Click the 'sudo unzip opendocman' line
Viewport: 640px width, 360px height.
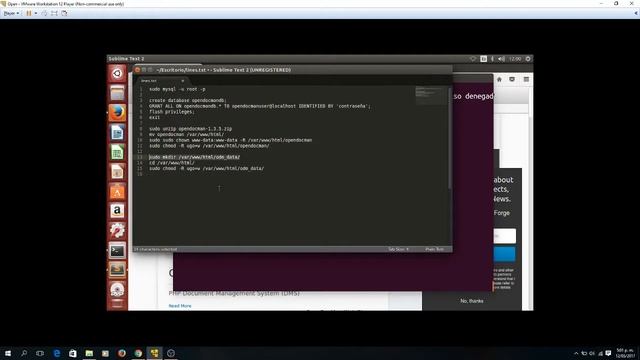[190, 129]
